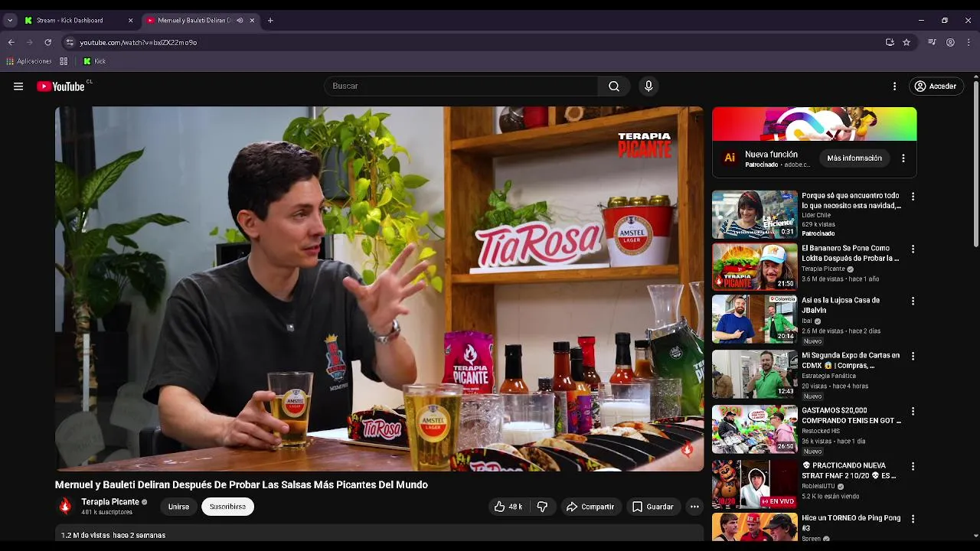Play Expo de Cartas CDMX thumbnail
The width and height of the screenshot is (980, 551).
point(755,374)
